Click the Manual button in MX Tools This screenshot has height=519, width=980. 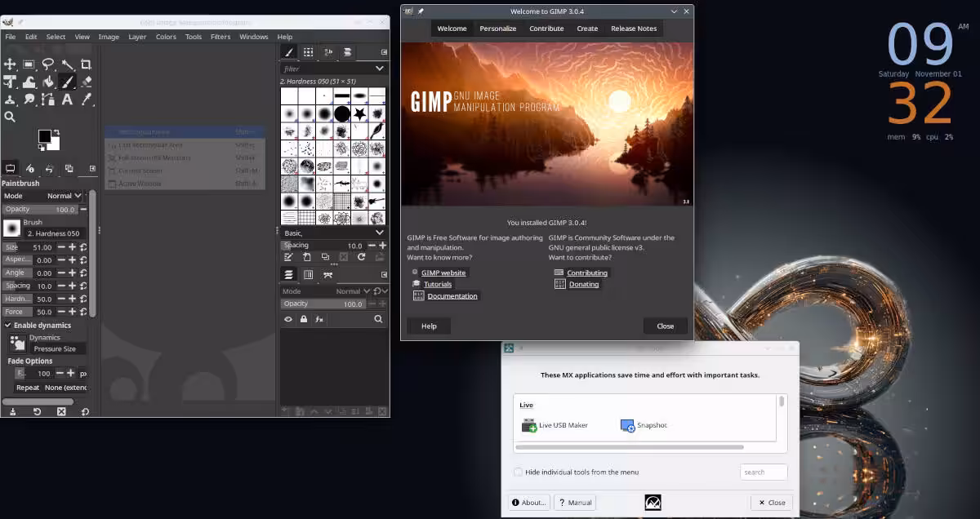[575, 502]
